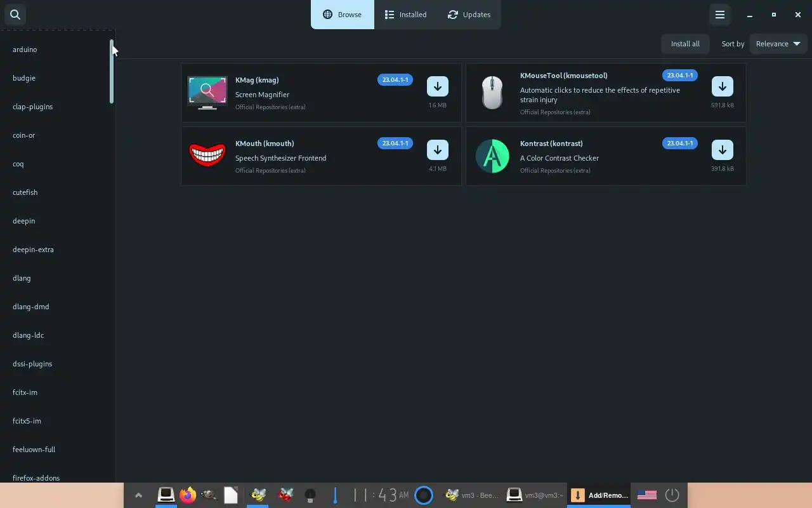Open the US flag keyboard layout indicator

coord(647,495)
